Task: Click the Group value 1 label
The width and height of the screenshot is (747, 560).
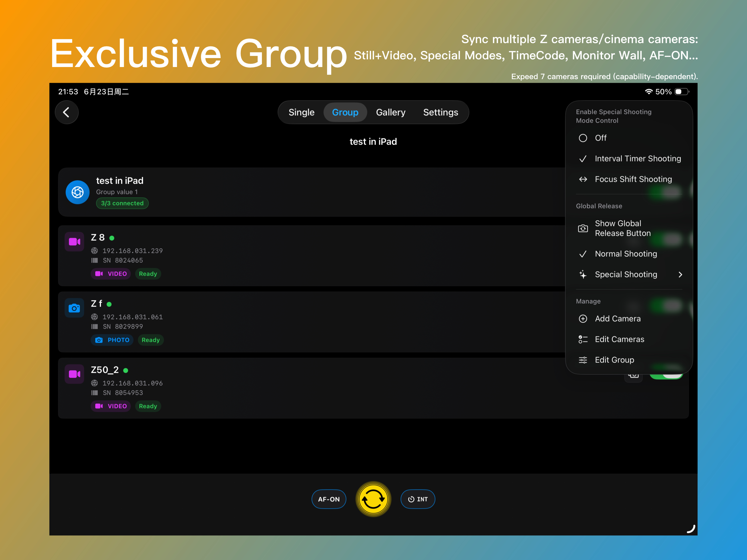Action: (117, 192)
